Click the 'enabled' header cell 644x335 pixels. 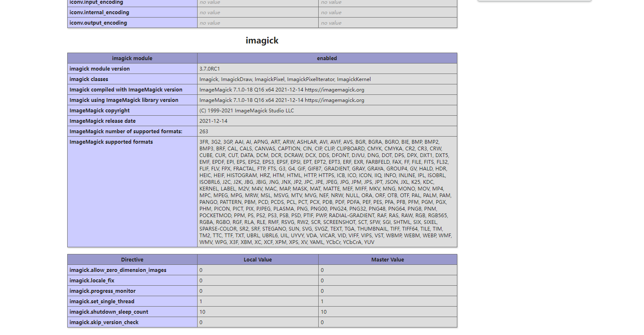327,58
